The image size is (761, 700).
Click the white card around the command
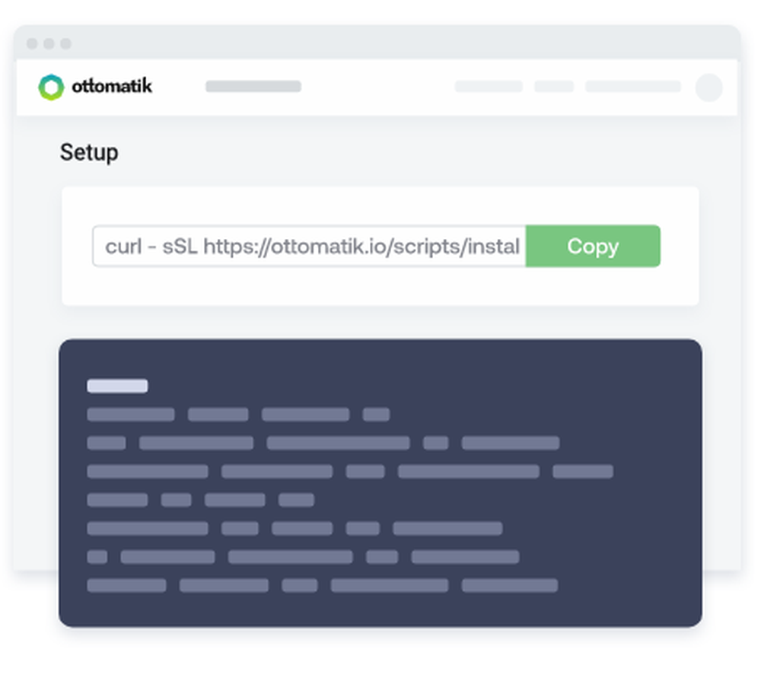(380, 246)
